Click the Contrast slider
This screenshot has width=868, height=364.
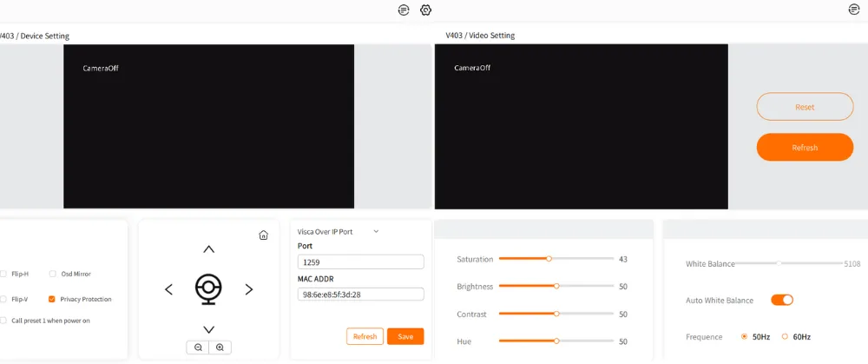point(556,314)
